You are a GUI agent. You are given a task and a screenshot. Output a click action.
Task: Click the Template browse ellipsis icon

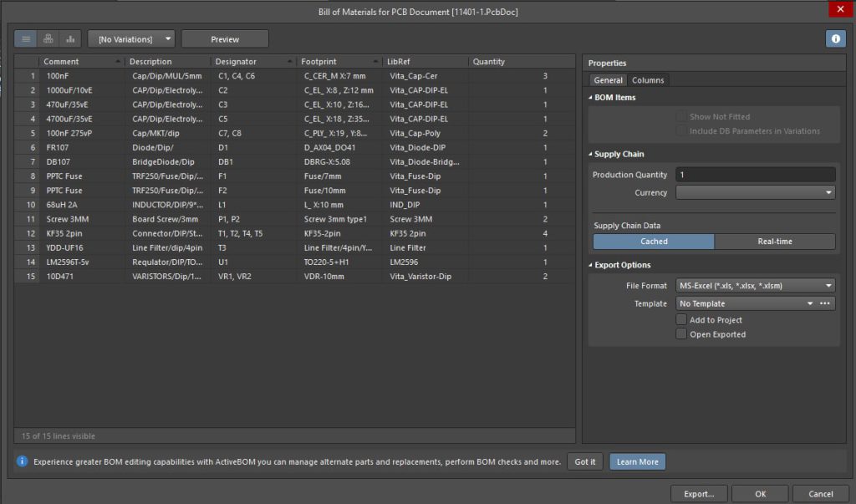(x=825, y=304)
